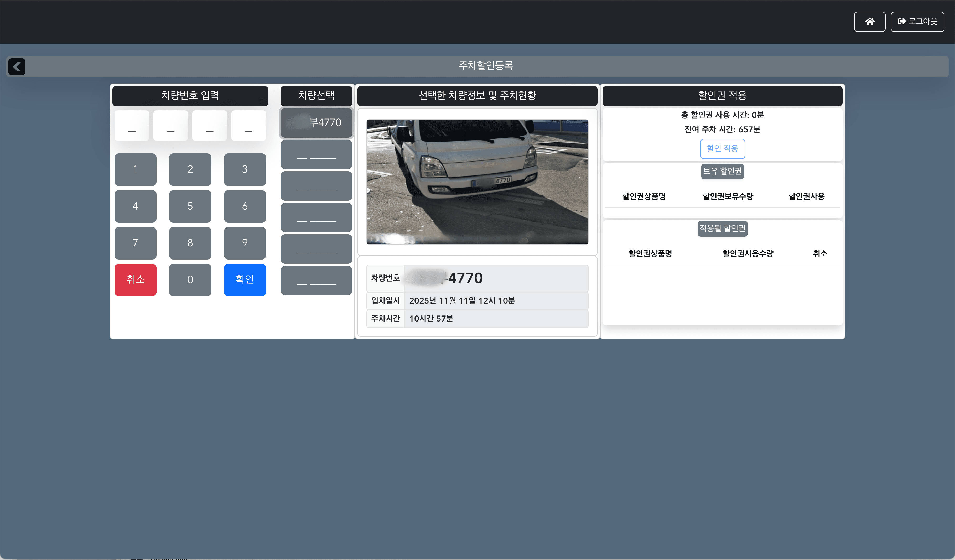
Task: Click the back arrow icon
Action: pos(17,67)
